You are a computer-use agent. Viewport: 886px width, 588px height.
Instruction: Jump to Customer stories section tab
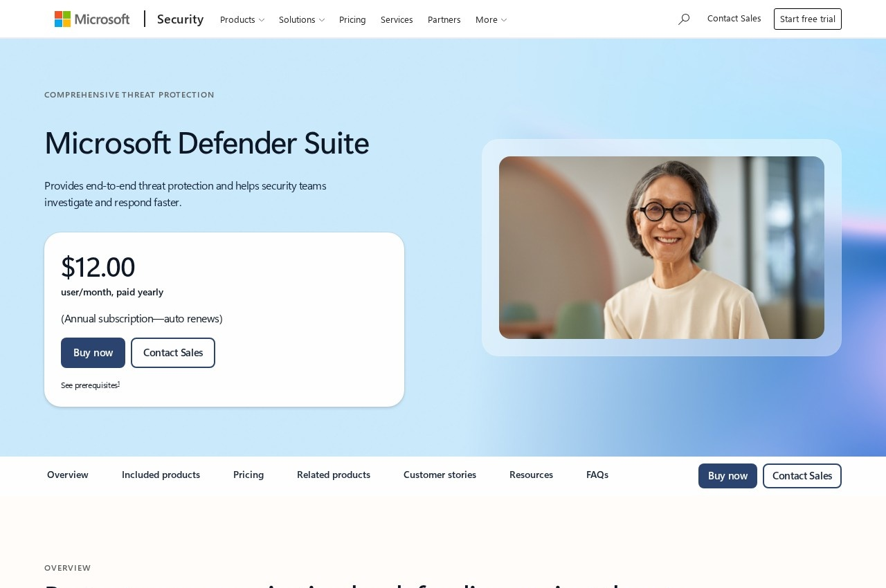point(440,475)
